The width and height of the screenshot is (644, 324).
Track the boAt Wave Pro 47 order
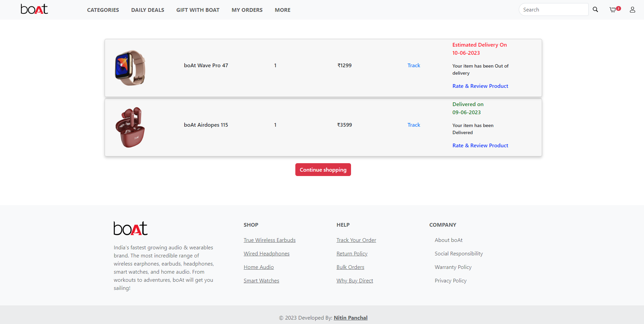pos(414,66)
